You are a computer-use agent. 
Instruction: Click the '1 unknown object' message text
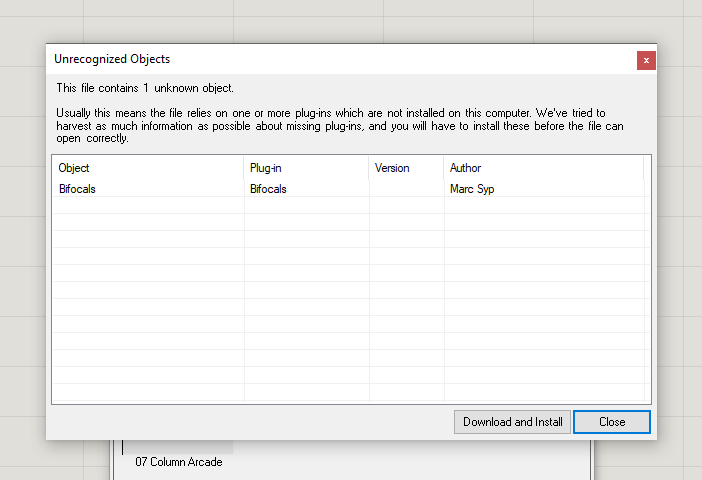[x=145, y=88]
